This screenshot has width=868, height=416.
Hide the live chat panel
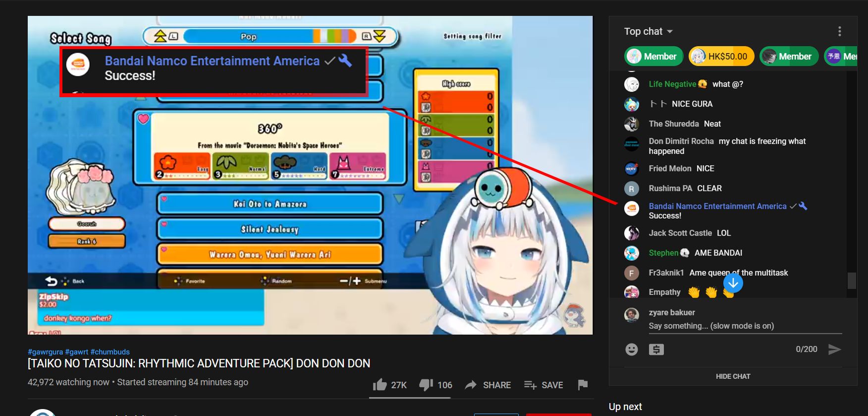(733, 376)
